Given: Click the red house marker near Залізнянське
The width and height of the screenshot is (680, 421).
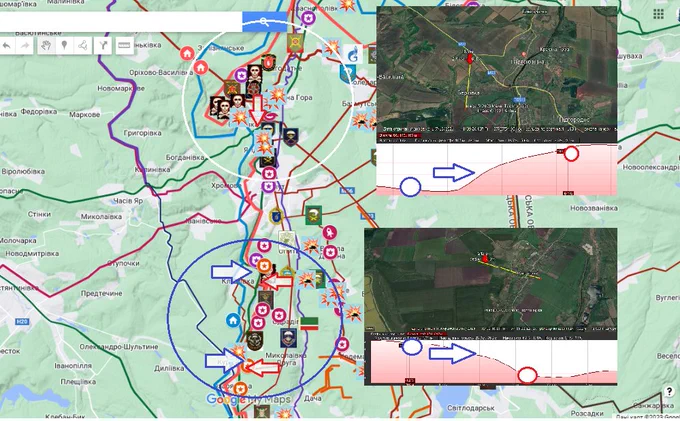Looking at the screenshot, I should pyautogui.click(x=187, y=54).
